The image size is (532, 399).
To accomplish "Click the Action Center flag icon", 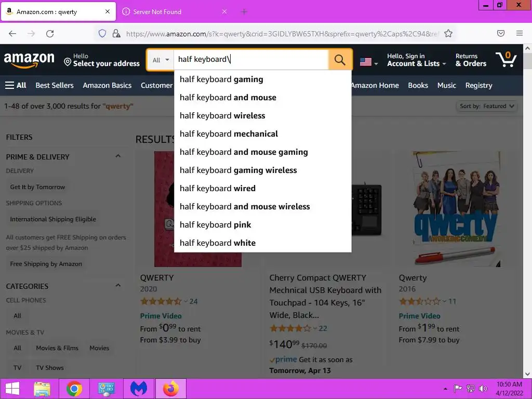I will click(458, 389).
